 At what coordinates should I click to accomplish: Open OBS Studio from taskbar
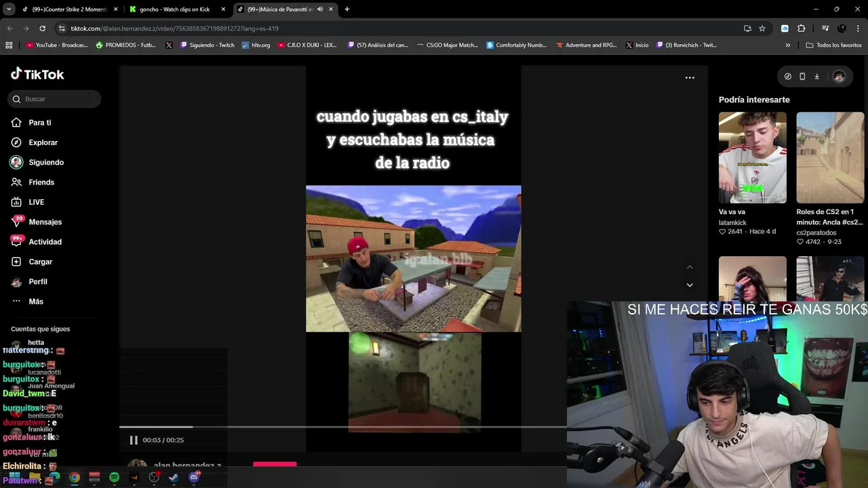pos(154,478)
